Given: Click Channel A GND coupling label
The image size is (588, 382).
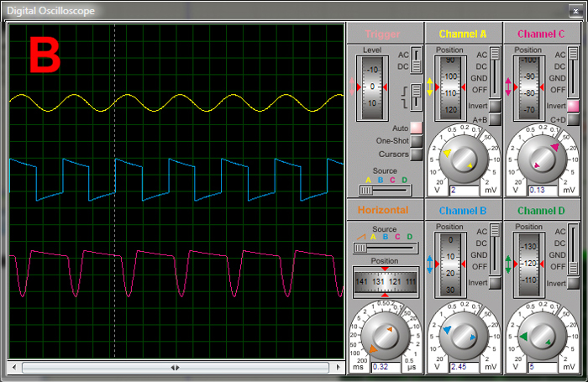Looking at the screenshot, I should pos(479,78).
